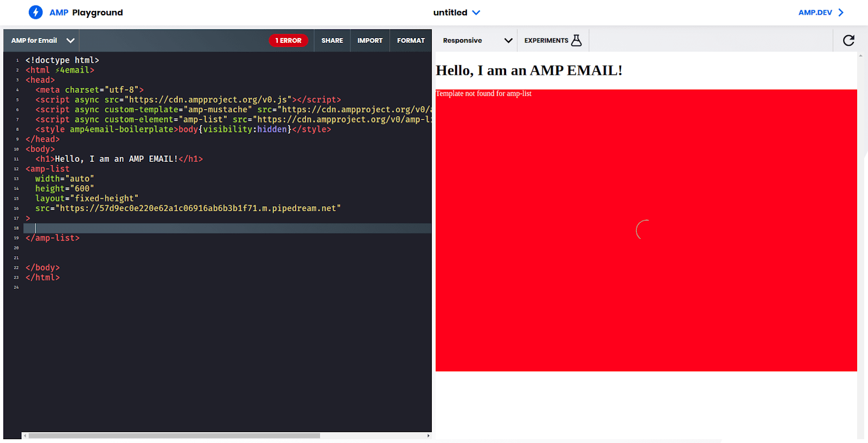Screen dimensions: 868x443
Task: Click the chevron next to untitled
Action: pos(476,12)
